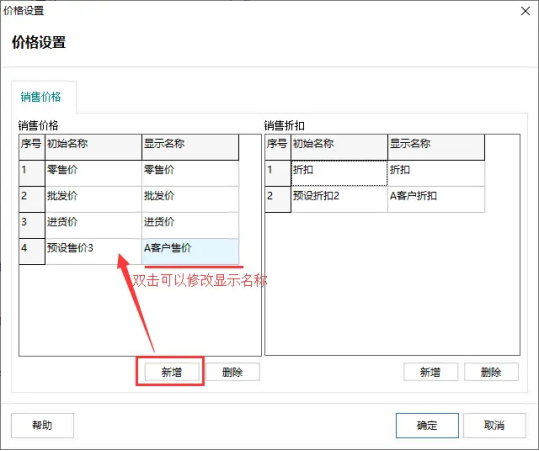539x451 pixels.
Task: Select the 零售价 display name cell
Action: click(x=190, y=173)
